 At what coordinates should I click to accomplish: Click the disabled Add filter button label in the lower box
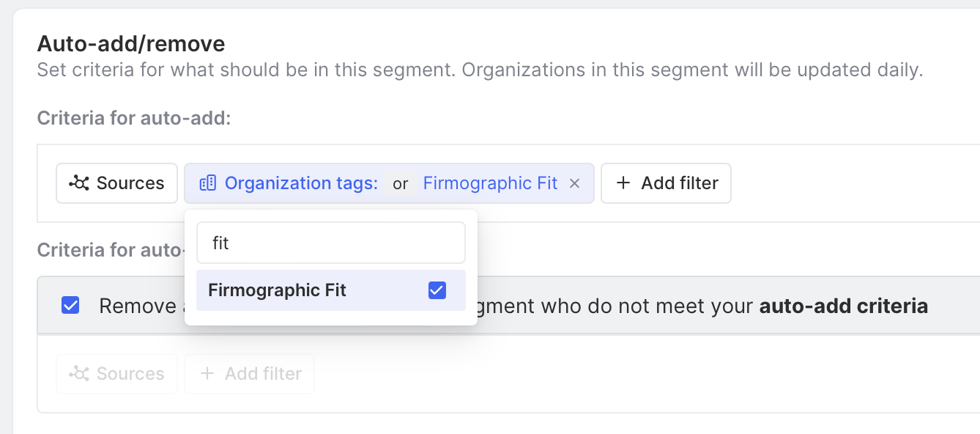pos(263,374)
